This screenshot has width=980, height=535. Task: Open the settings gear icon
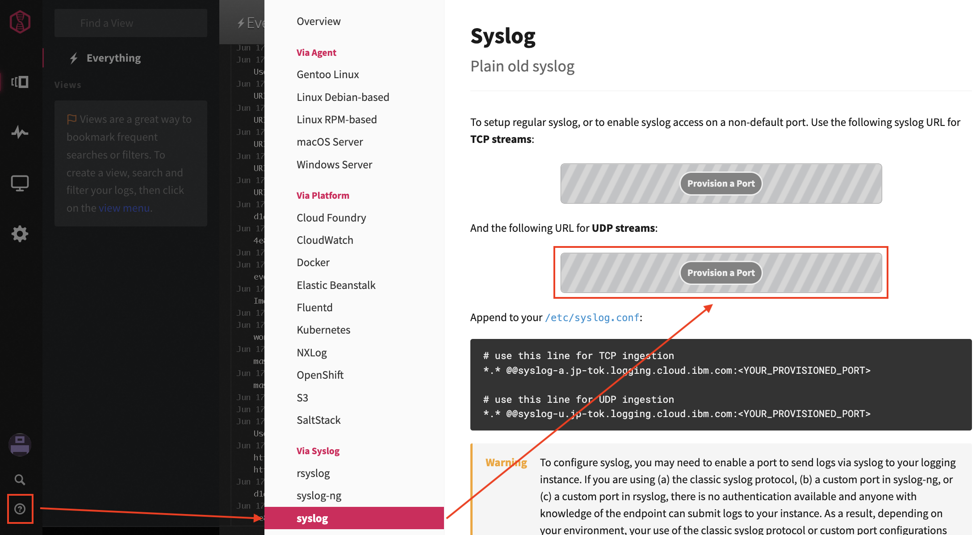(x=20, y=234)
